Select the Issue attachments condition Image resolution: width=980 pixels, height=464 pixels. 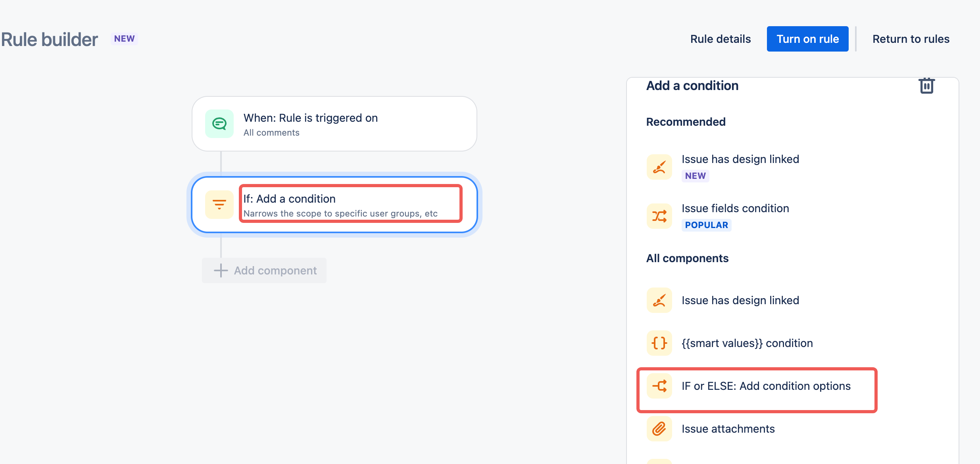pyautogui.click(x=728, y=429)
